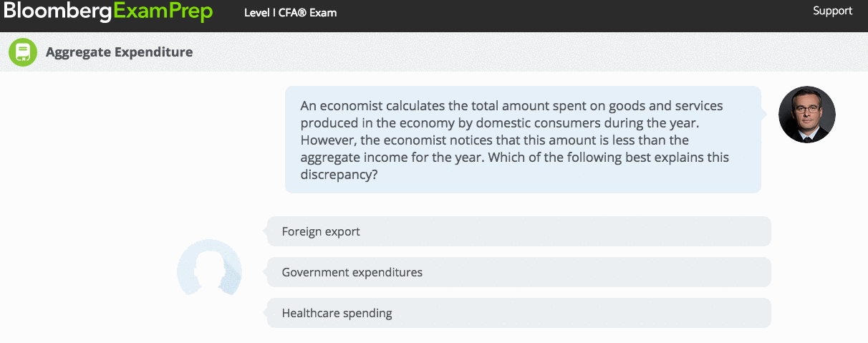Click the Foreign export bubble's left notch
Viewport: 868px width, 343px height.
pos(264,231)
